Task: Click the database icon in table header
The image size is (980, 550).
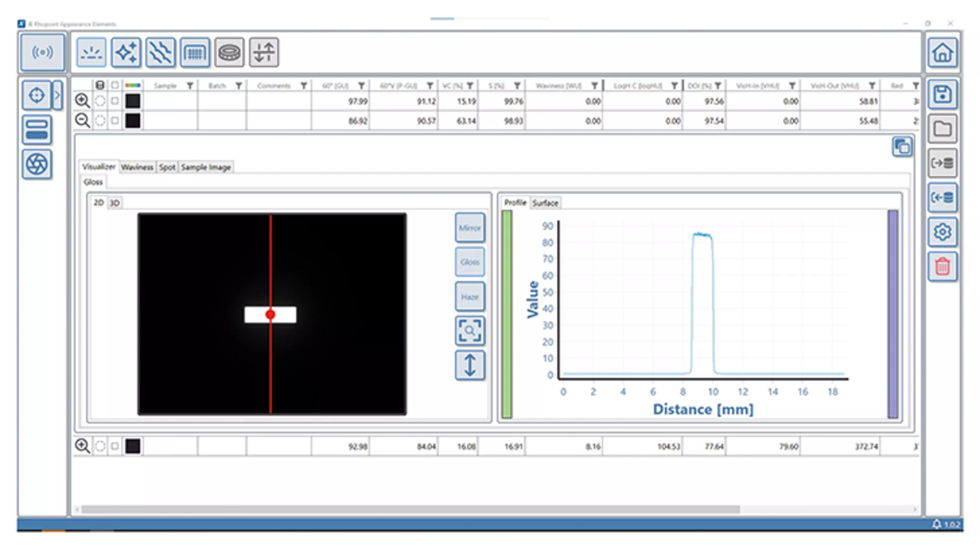Action: pyautogui.click(x=100, y=85)
